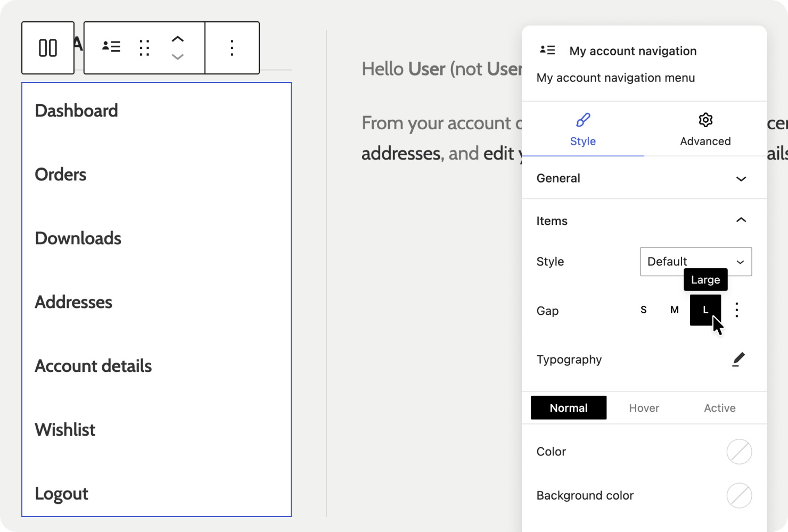788x532 pixels.
Task: Click the Downloads navigation item
Action: [x=78, y=238]
